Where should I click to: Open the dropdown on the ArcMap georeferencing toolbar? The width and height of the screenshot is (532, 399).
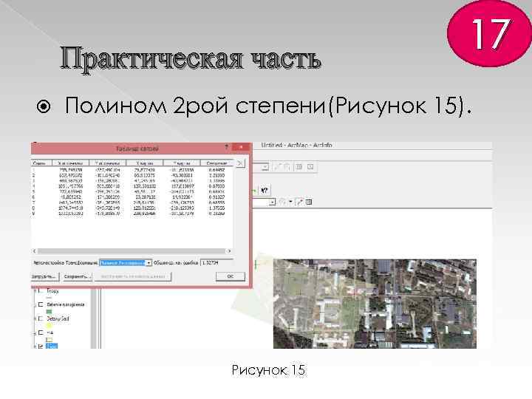click(x=272, y=202)
